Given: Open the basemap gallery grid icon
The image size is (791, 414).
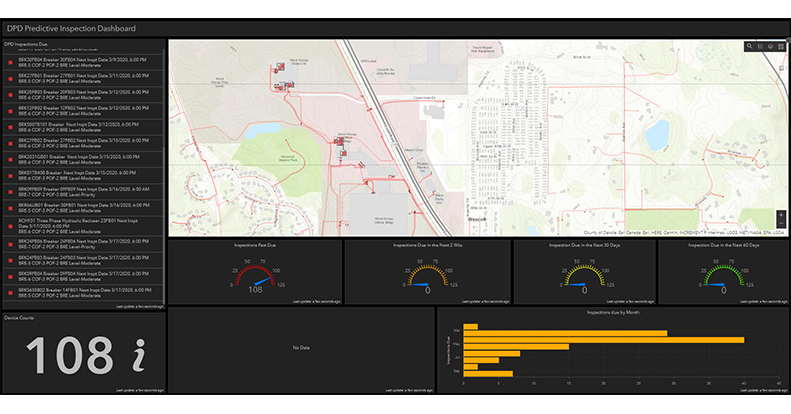Looking at the screenshot, I should 782,47.
